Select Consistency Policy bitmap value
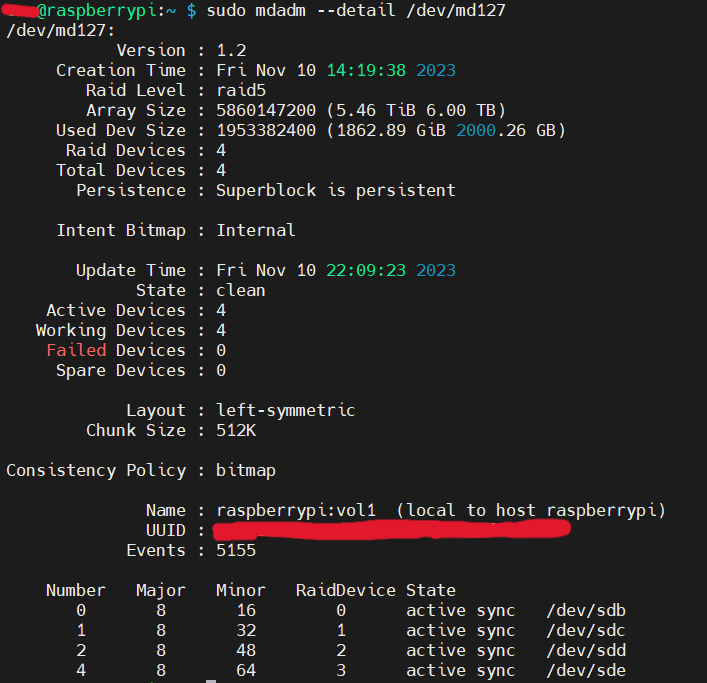The image size is (707, 683). pyautogui.click(x=246, y=470)
